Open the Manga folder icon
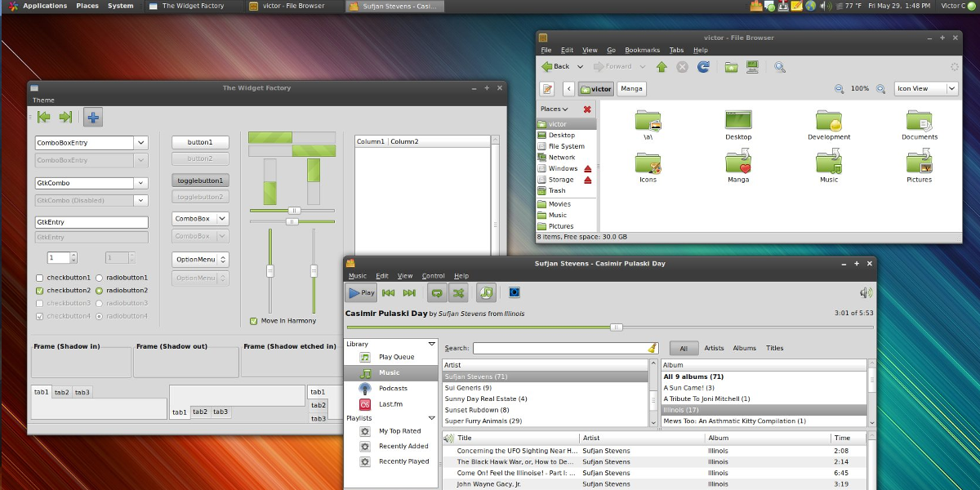The image size is (980, 490). 738,163
